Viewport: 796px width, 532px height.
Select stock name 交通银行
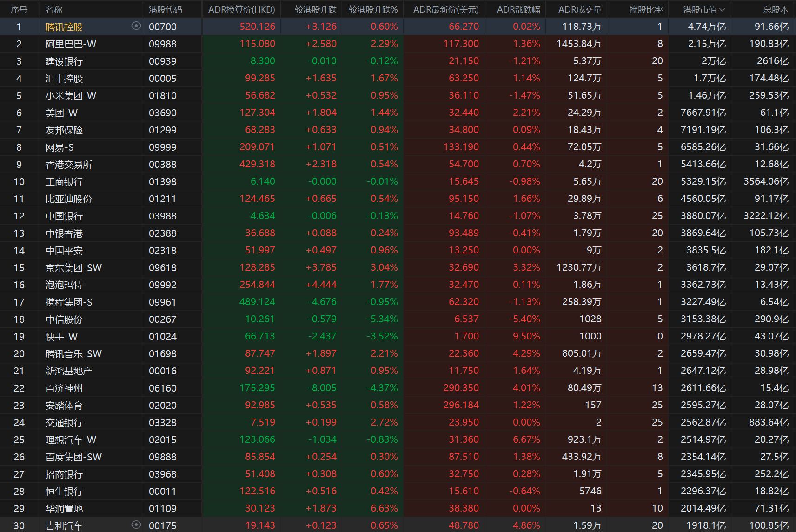[x=64, y=423]
